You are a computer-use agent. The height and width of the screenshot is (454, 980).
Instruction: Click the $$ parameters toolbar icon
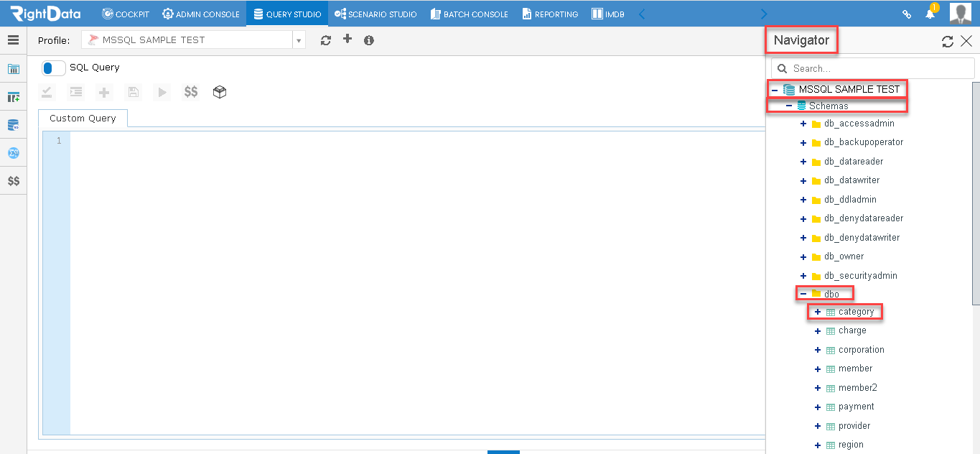pyautogui.click(x=191, y=92)
